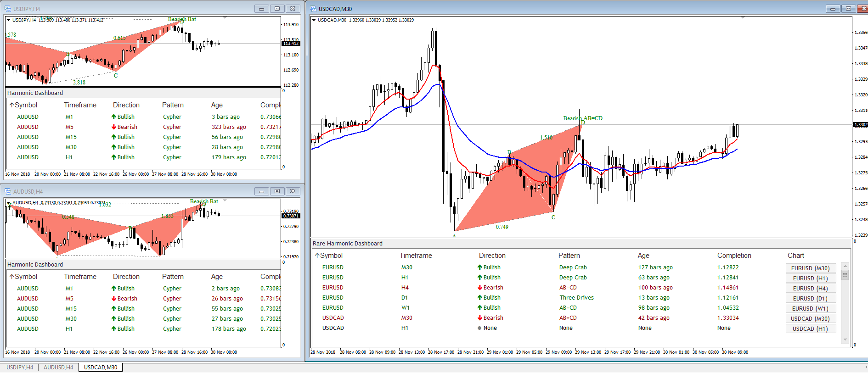Click the bullish arrow in the EURUSD D1 row

pos(479,298)
